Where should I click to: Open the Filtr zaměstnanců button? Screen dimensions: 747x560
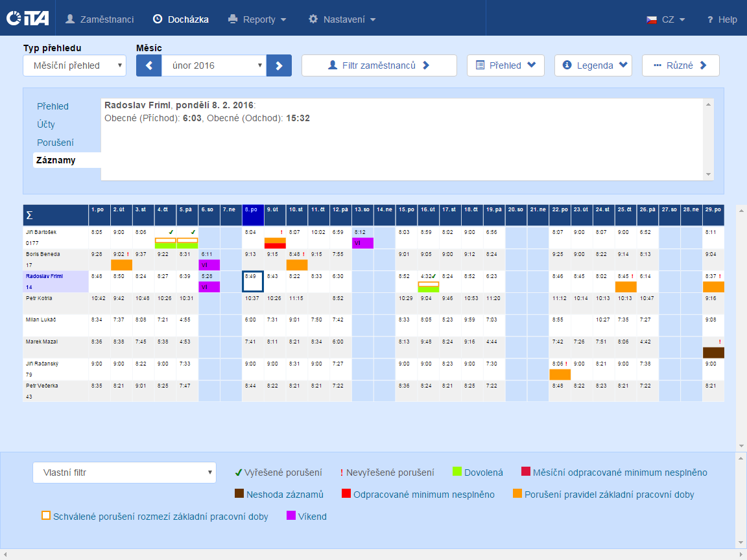pyautogui.click(x=379, y=65)
